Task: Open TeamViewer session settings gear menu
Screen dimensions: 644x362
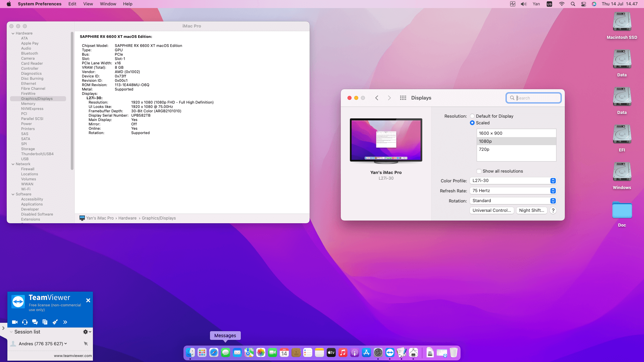Action: tap(87, 332)
